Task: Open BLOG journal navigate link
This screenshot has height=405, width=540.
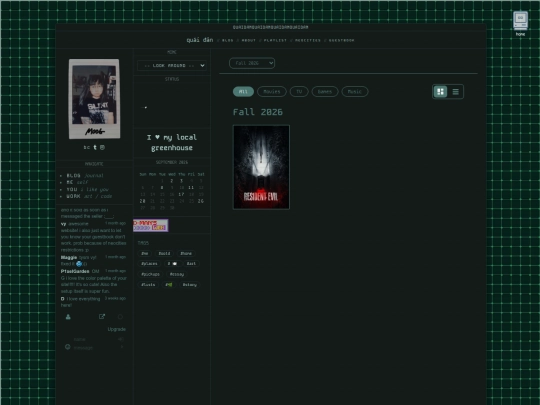Action: (x=85, y=175)
